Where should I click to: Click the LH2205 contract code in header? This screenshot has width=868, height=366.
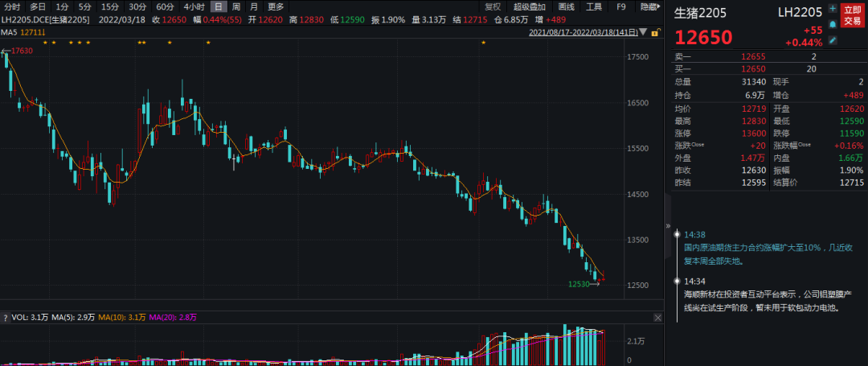799,10
